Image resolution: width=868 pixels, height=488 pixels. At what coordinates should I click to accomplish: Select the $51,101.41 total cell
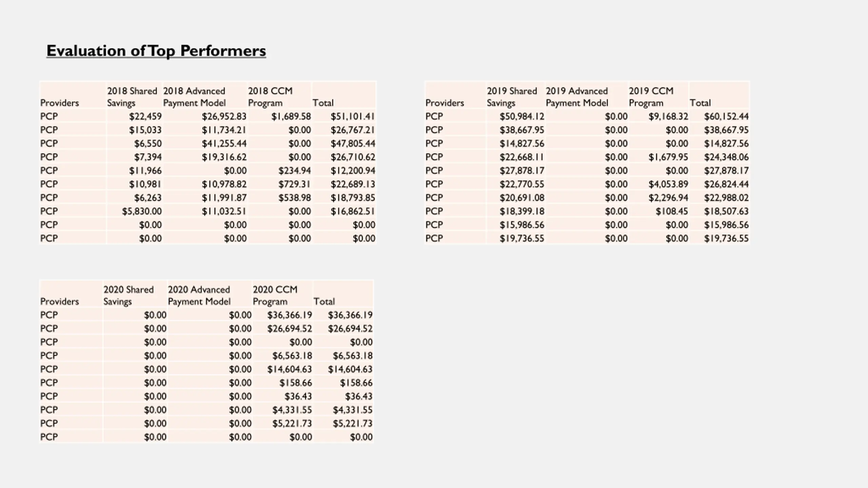tap(353, 116)
